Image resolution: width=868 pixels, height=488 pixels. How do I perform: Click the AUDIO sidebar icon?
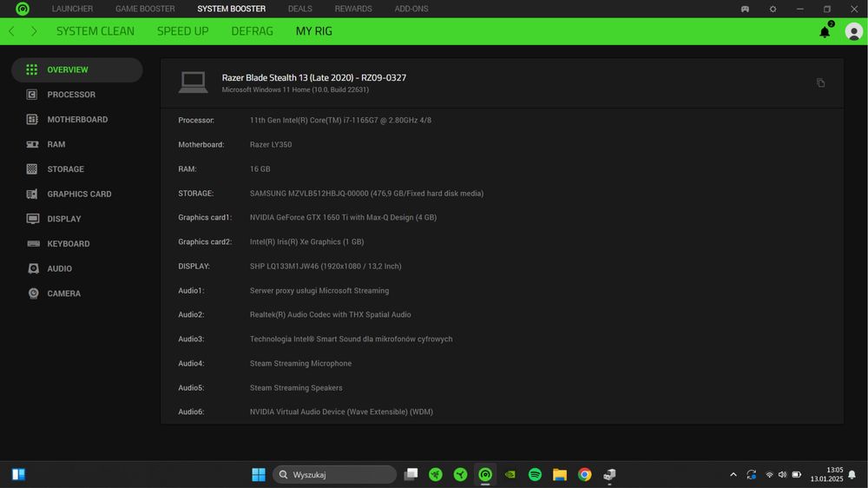33,268
